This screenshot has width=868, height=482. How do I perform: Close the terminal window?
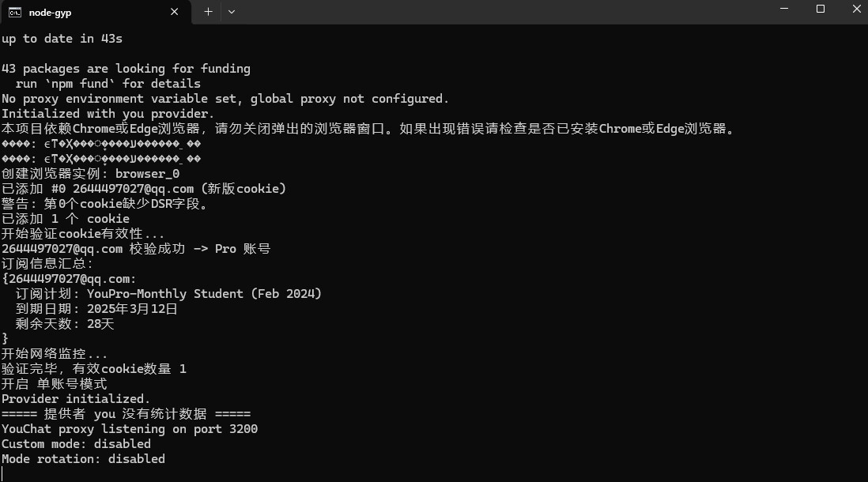pyautogui.click(x=856, y=9)
